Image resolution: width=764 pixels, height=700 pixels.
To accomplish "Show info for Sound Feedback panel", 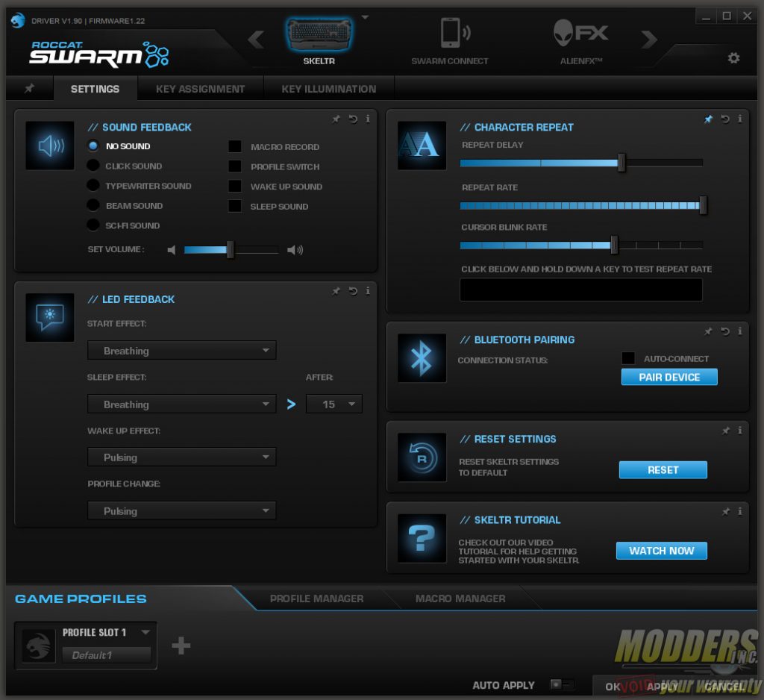I will point(368,119).
